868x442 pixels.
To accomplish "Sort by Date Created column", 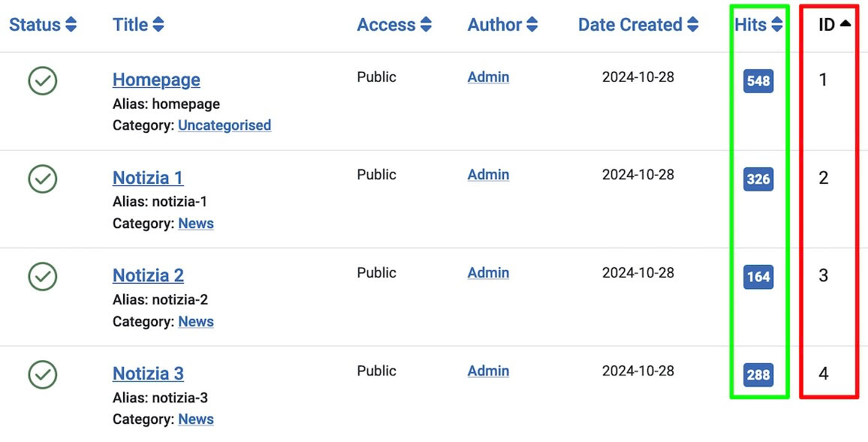I will [637, 25].
